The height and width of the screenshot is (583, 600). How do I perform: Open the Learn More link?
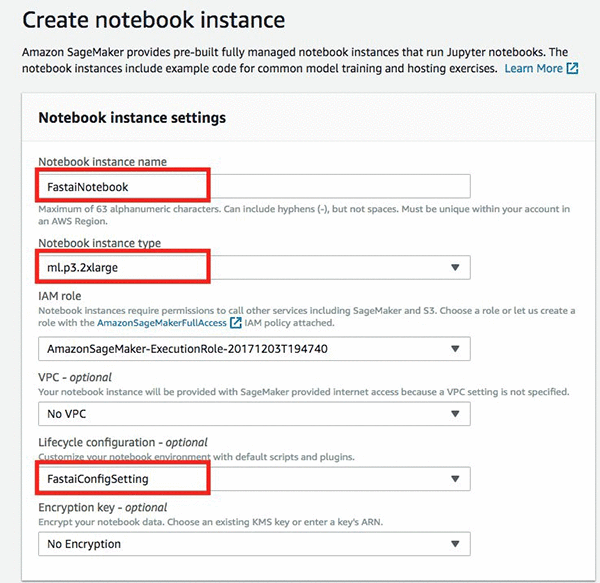534,69
